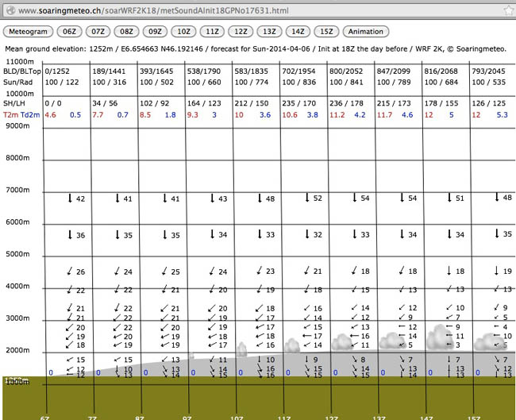Screen dimensions: 516x420
Task: Click the cloud icon in the 12Z column
Action: [344, 341]
